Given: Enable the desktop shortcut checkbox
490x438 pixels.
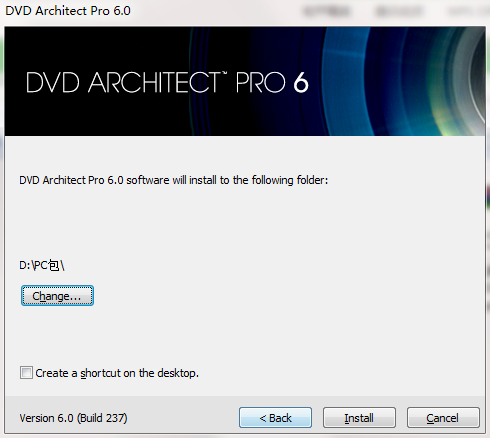Looking at the screenshot, I should pos(26,372).
